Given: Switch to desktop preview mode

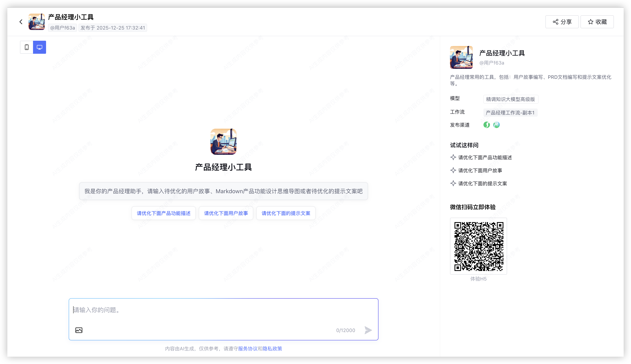Looking at the screenshot, I should [x=40, y=47].
